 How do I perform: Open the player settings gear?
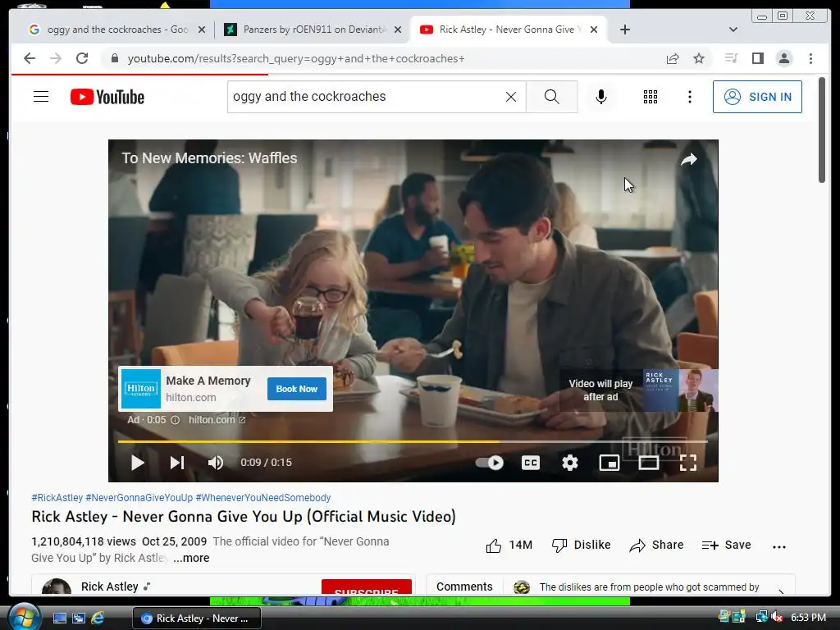(569, 463)
